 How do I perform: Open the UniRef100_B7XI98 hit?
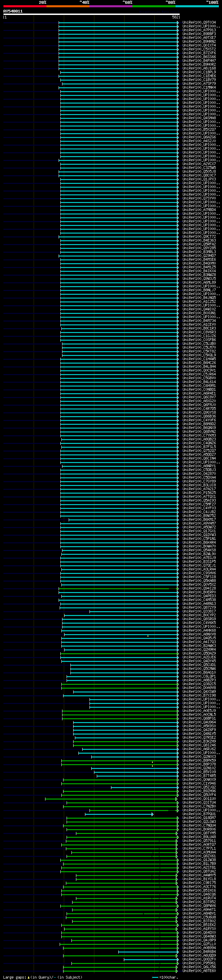pos(199,695)
